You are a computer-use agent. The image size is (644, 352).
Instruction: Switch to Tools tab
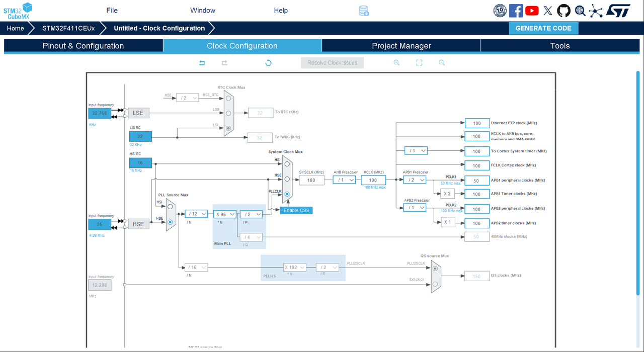click(x=560, y=46)
